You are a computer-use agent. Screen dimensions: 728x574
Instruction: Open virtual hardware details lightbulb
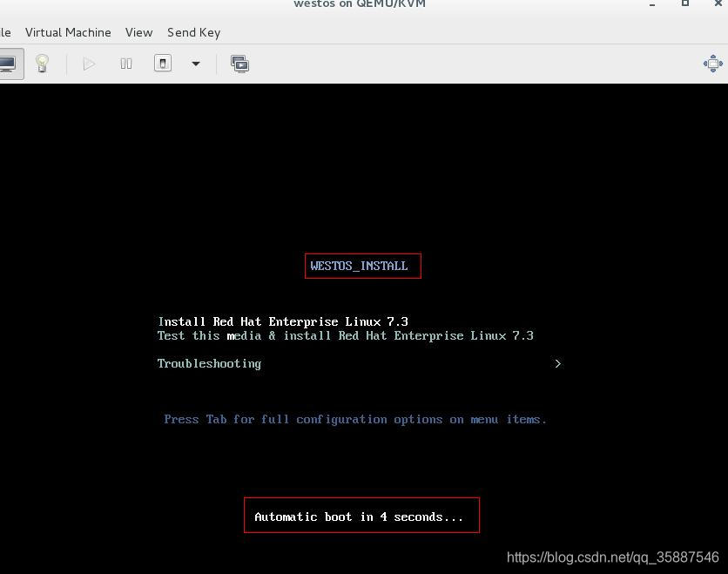(x=43, y=64)
